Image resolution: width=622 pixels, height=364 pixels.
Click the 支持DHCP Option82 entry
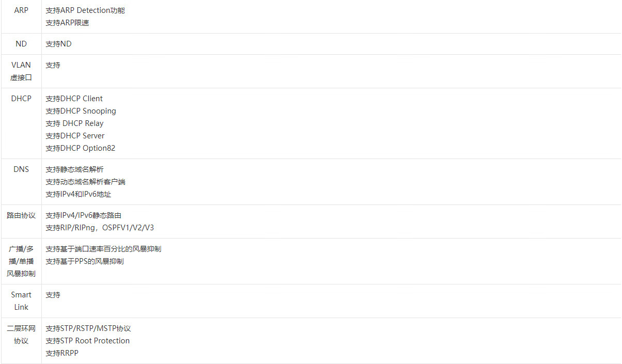pyautogui.click(x=80, y=148)
